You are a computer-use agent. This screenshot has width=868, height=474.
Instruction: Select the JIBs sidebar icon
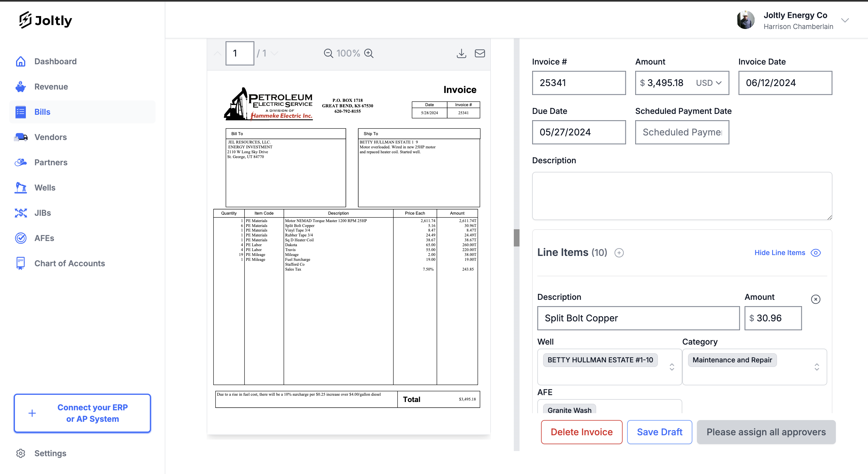click(21, 213)
